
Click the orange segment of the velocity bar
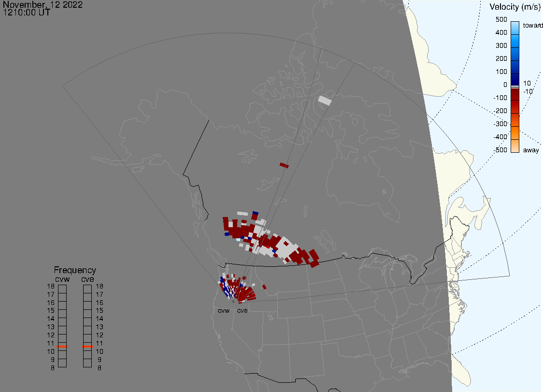click(x=515, y=132)
